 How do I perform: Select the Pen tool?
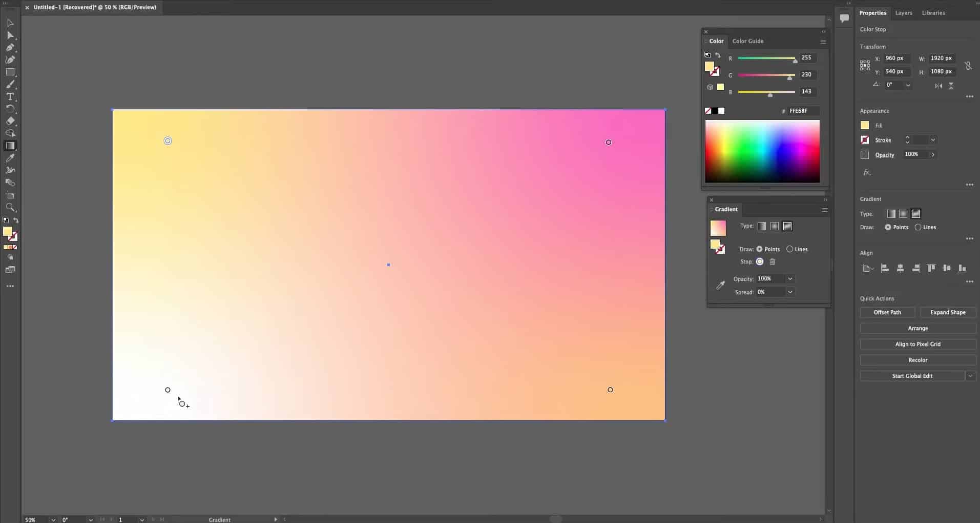tap(10, 48)
